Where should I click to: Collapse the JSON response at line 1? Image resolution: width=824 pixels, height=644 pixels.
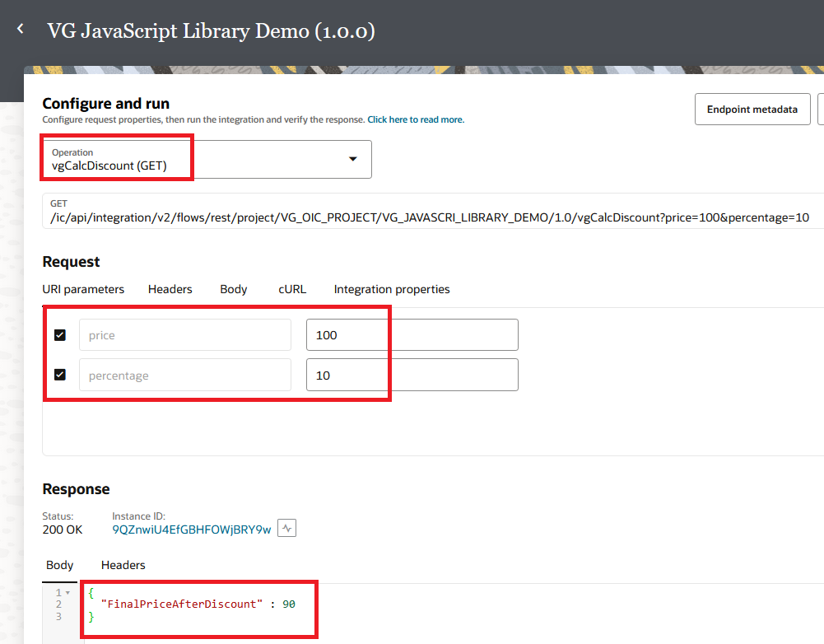(x=68, y=593)
